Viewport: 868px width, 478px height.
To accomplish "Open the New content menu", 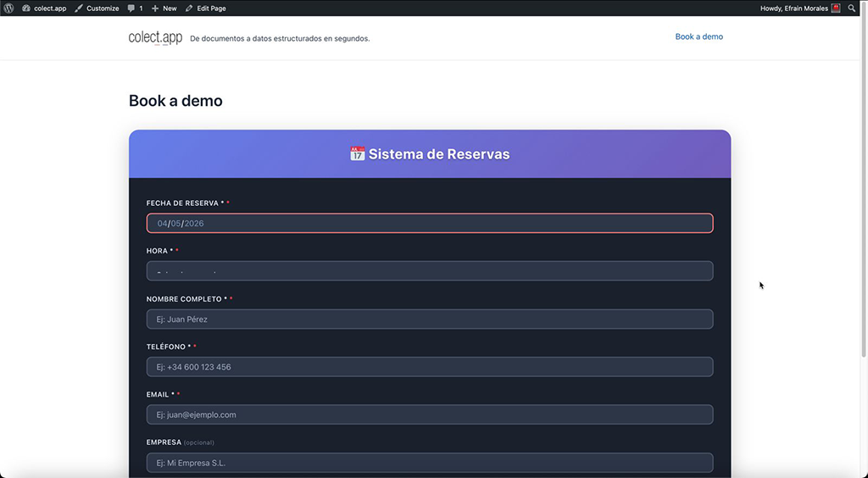I will point(164,8).
